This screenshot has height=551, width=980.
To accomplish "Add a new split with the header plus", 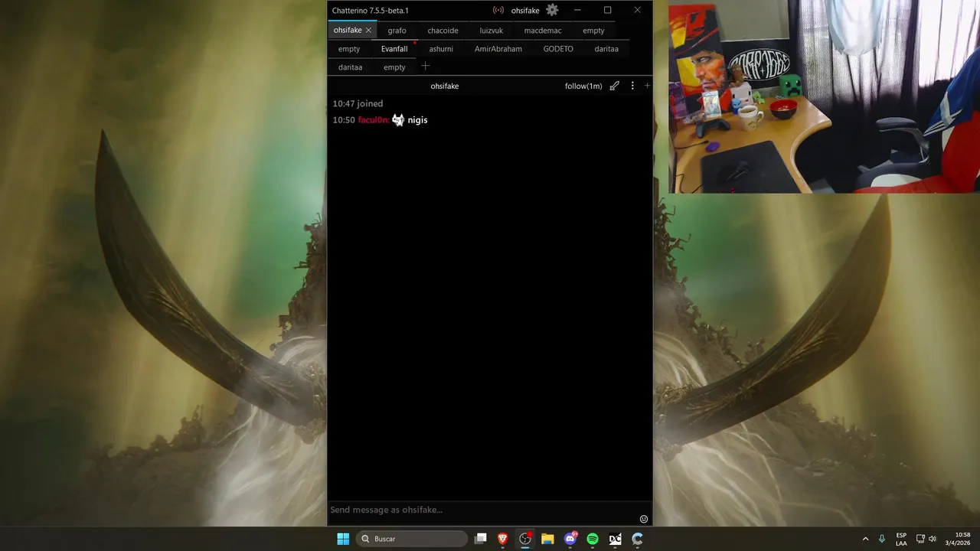I will click(647, 86).
